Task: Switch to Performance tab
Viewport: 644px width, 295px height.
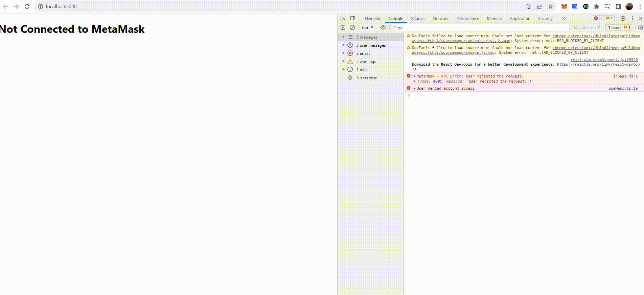Action: 467,19
